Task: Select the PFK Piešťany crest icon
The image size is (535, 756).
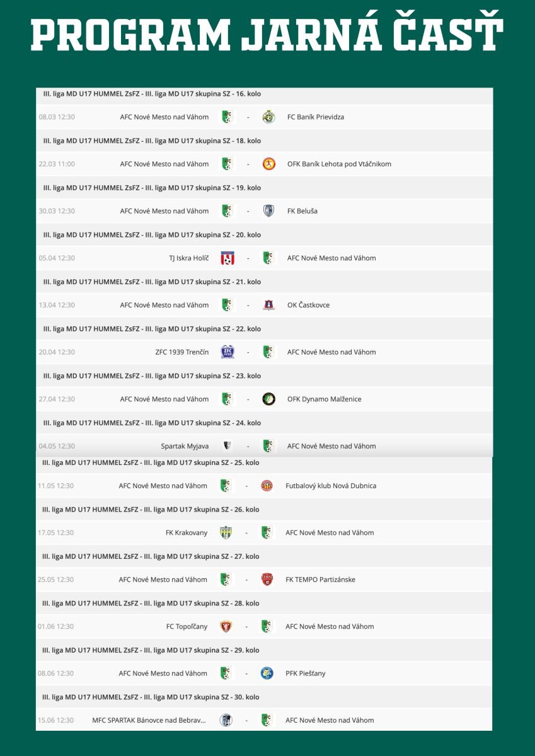Action: click(x=267, y=673)
